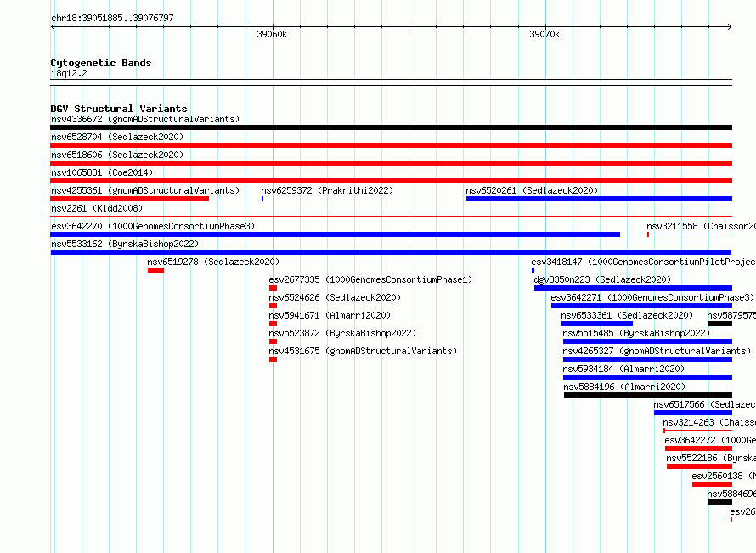Click the blue bar under nsv6517566
This screenshot has width=756, height=553.
coord(693,413)
